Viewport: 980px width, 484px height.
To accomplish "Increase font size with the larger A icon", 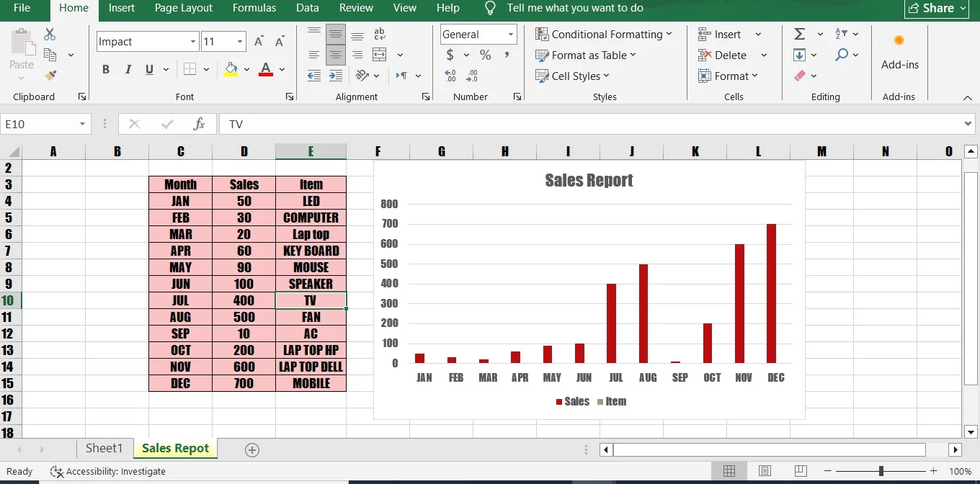I will coord(259,41).
